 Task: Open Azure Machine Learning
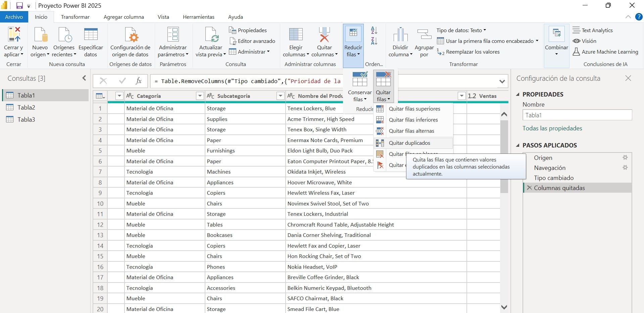(x=605, y=52)
